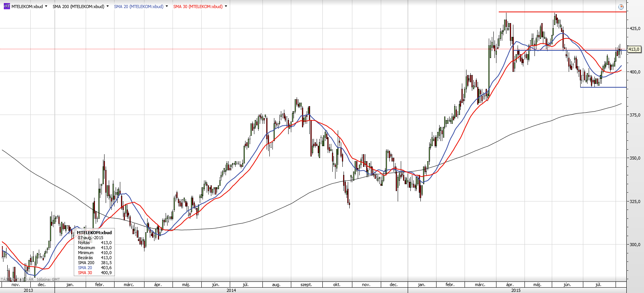Click the 413,0 current price tag

(634, 49)
